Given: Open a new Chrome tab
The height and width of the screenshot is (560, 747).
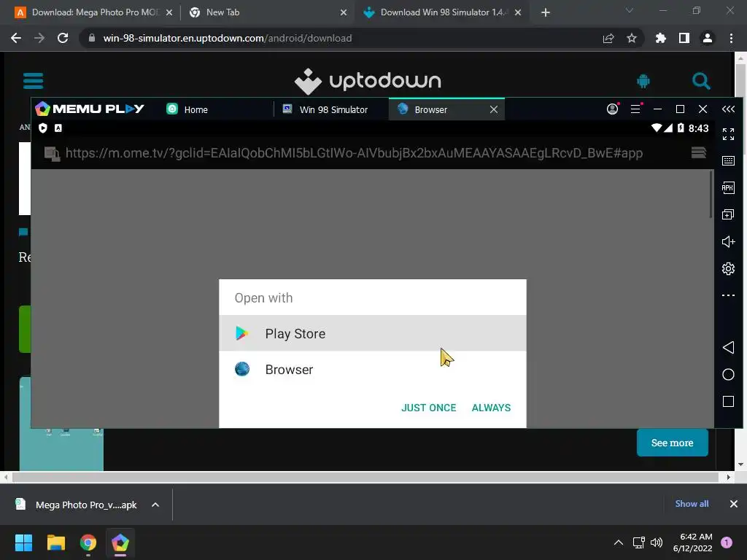Looking at the screenshot, I should [546, 13].
